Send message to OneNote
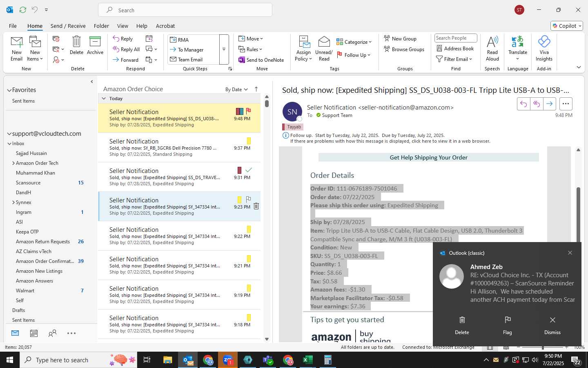Viewport: 588px width, 368px height. tap(261, 60)
